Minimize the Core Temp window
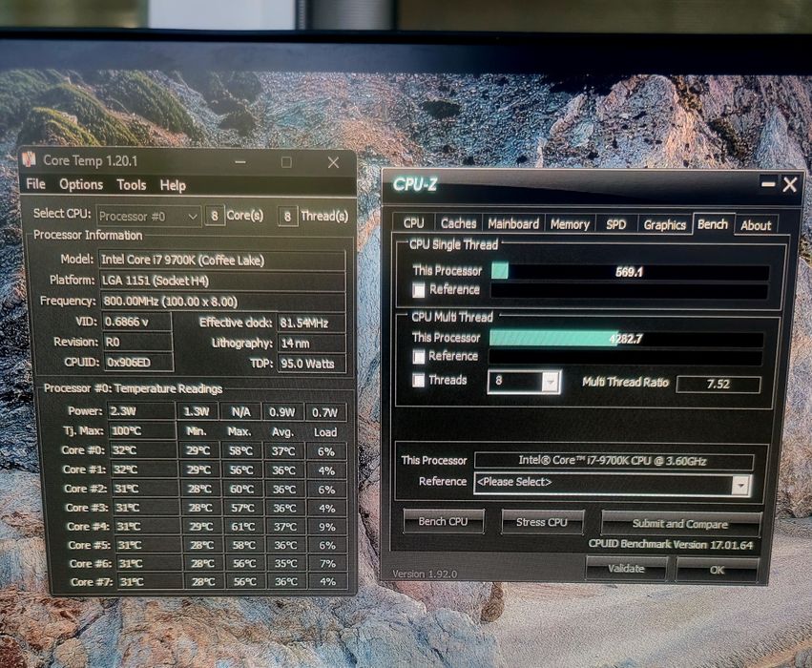 click(x=240, y=161)
